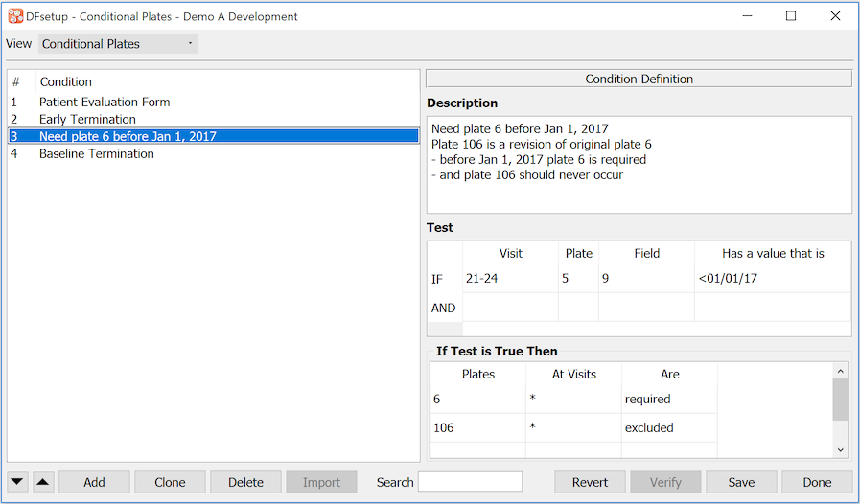This screenshot has height=504, width=860.
Task: Click the Save button
Action: [x=741, y=482]
